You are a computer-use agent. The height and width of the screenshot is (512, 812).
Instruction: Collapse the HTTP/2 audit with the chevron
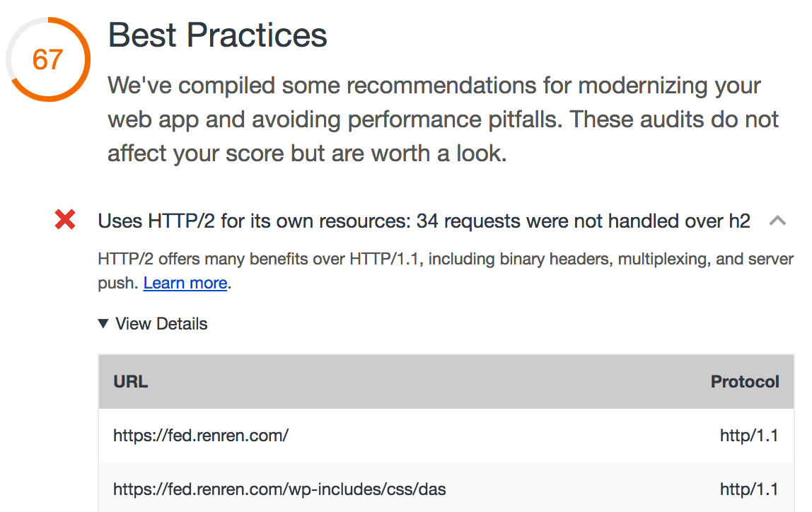777,221
